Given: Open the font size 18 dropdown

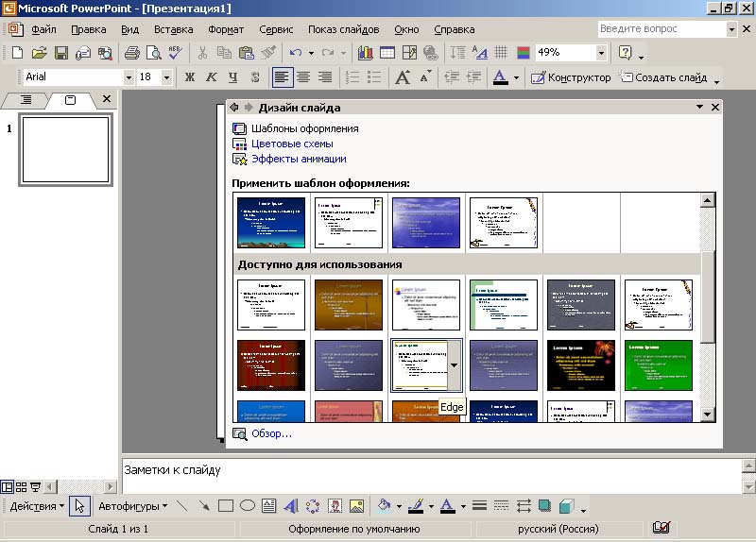Looking at the screenshot, I should [166, 77].
